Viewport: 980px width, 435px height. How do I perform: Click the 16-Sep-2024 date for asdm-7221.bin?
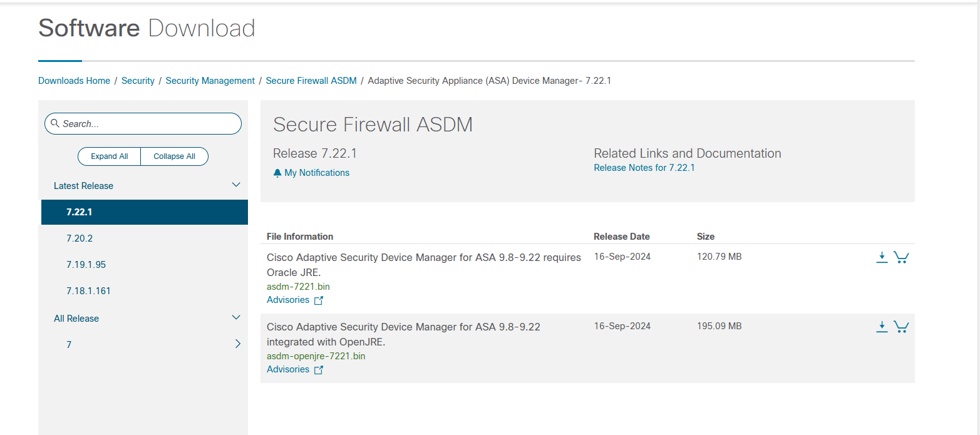click(622, 257)
